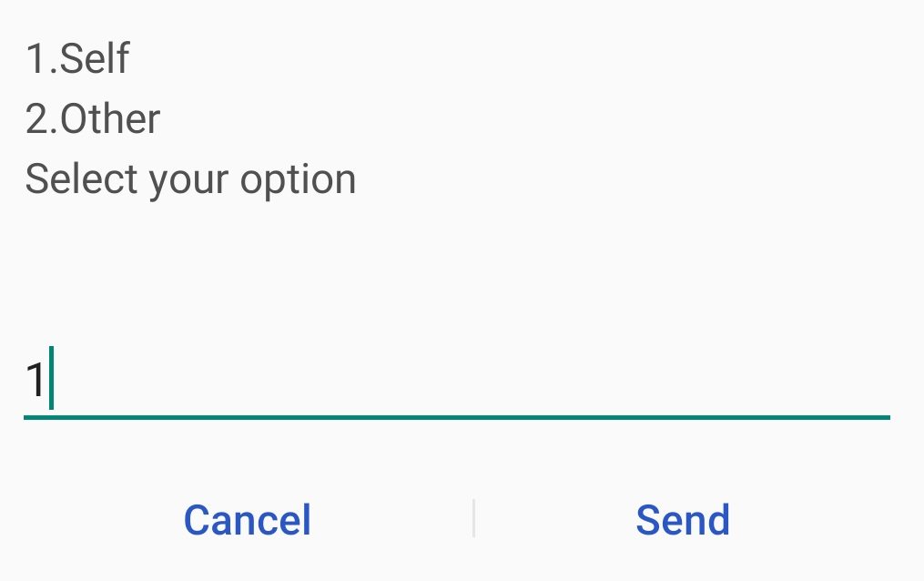Select the word 'Other' in the menu
The image size is (924, 581).
coord(110,119)
